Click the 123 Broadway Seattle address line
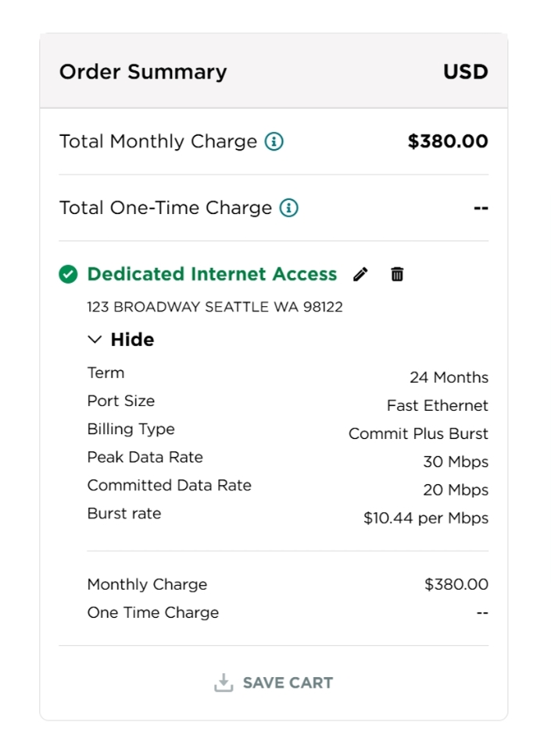This screenshot has width=551, height=756. click(x=215, y=307)
